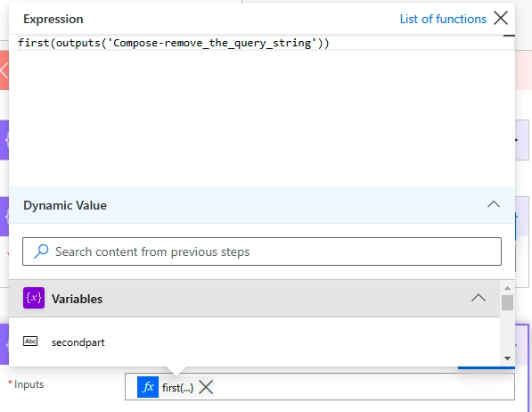The width and height of the screenshot is (532, 412).
Task: Click into the first(outputs(...)) expression text
Action: 174,43
